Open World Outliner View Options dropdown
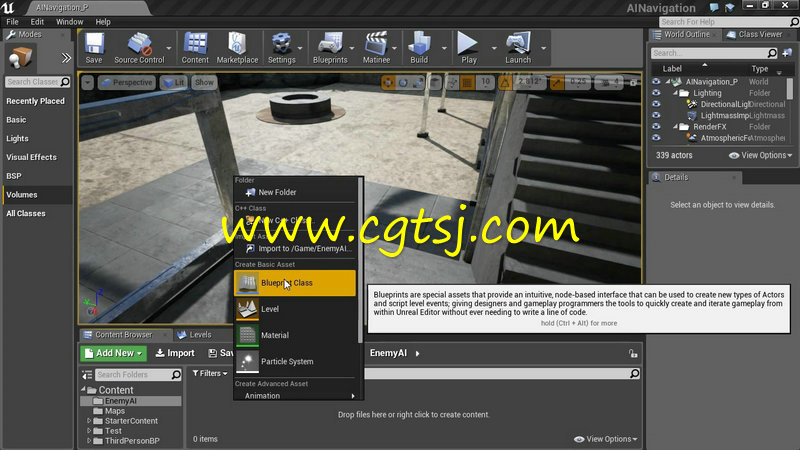 coord(761,155)
